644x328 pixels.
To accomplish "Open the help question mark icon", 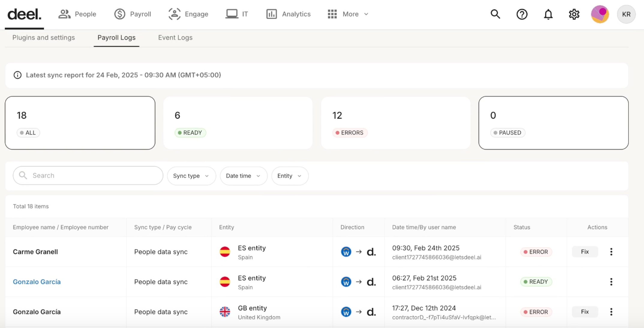I will (x=522, y=14).
